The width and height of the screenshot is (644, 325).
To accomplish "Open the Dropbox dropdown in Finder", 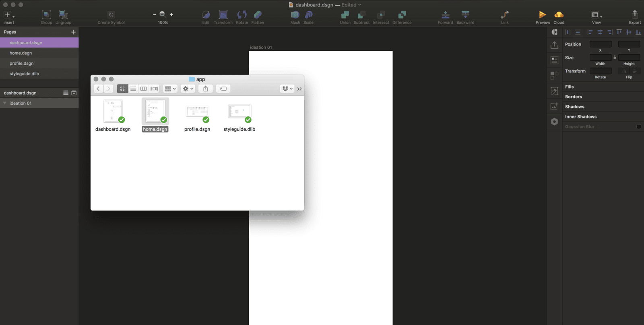I will (x=287, y=89).
